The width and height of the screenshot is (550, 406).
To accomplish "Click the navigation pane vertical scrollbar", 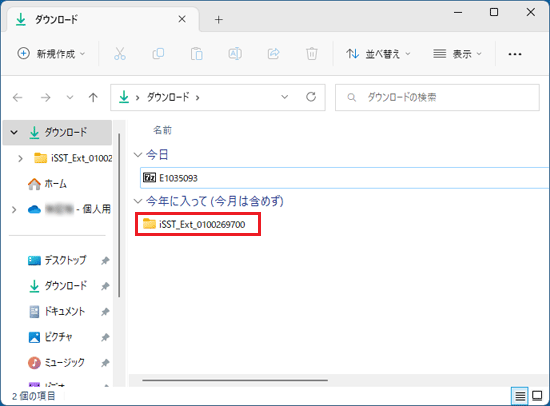I will 119,215.
